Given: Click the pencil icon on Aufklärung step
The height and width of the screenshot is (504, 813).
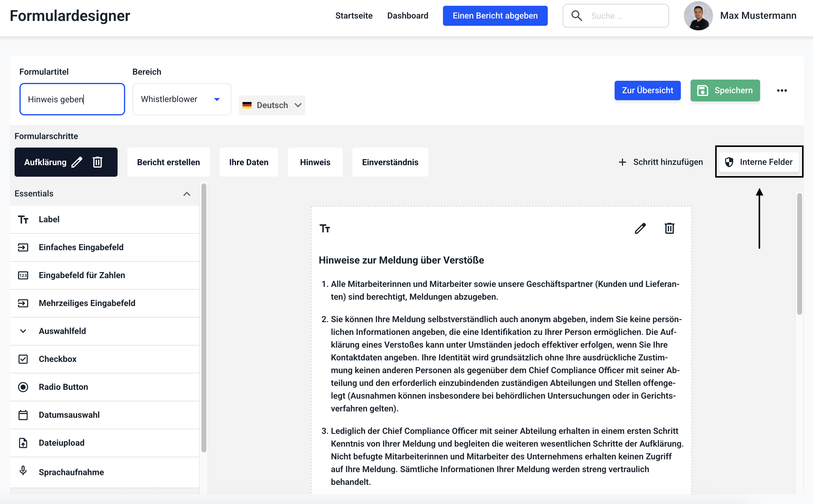Looking at the screenshot, I should pyautogui.click(x=77, y=162).
